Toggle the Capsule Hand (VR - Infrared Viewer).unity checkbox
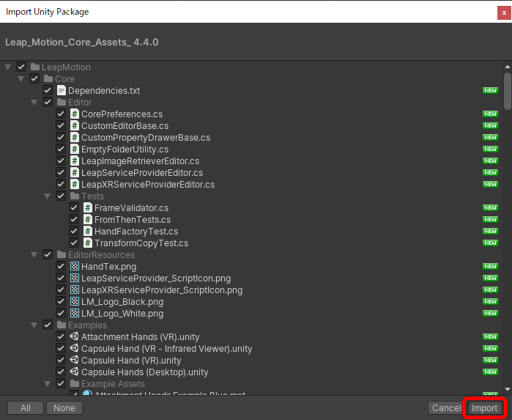 click(61, 348)
